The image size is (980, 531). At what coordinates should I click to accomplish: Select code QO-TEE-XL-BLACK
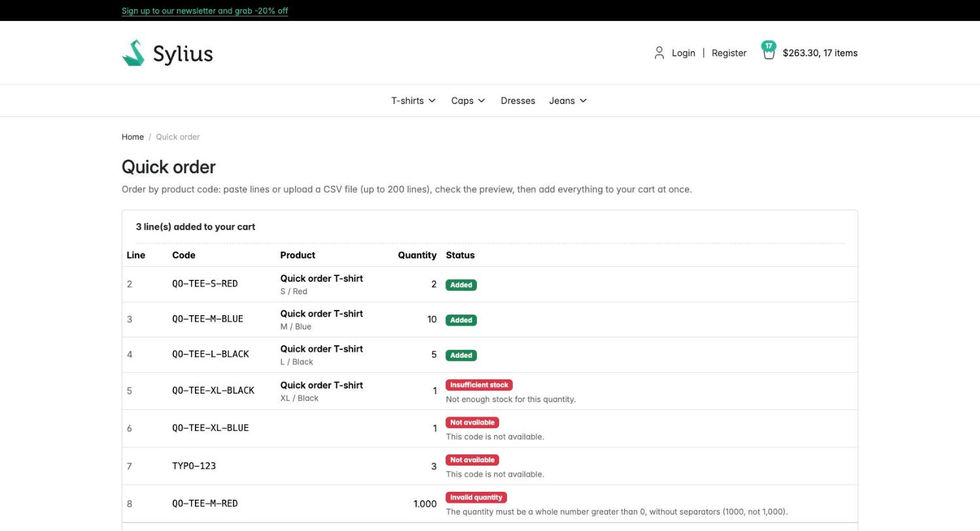213,390
